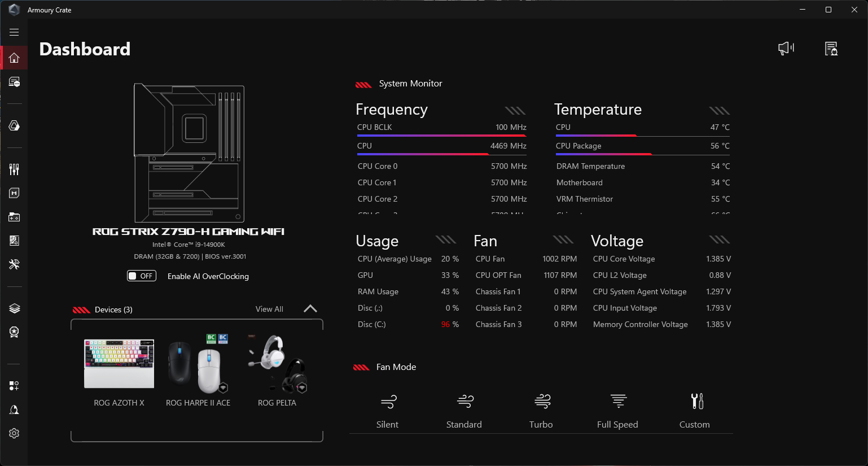Switch to Full Speed fan mode

tap(618, 411)
